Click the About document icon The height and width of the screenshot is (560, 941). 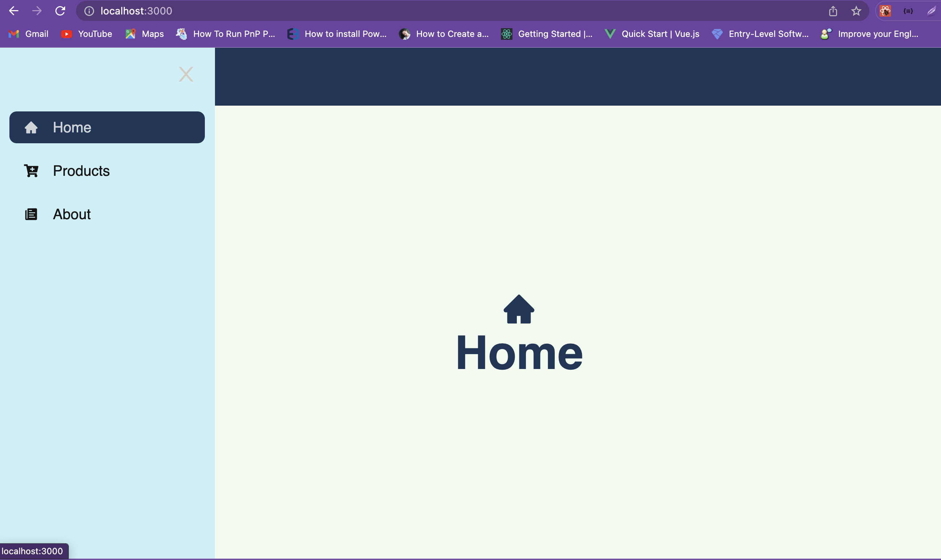pos(31,214)
